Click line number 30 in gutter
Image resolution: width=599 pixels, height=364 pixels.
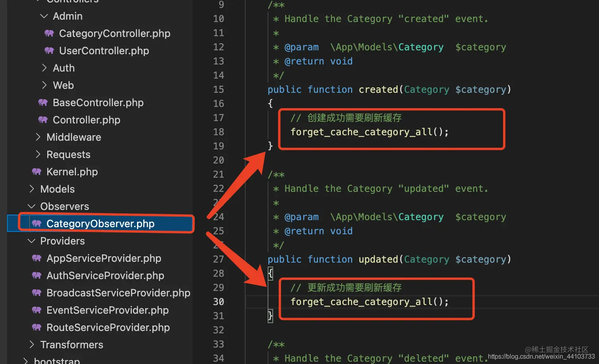point(219,302)
